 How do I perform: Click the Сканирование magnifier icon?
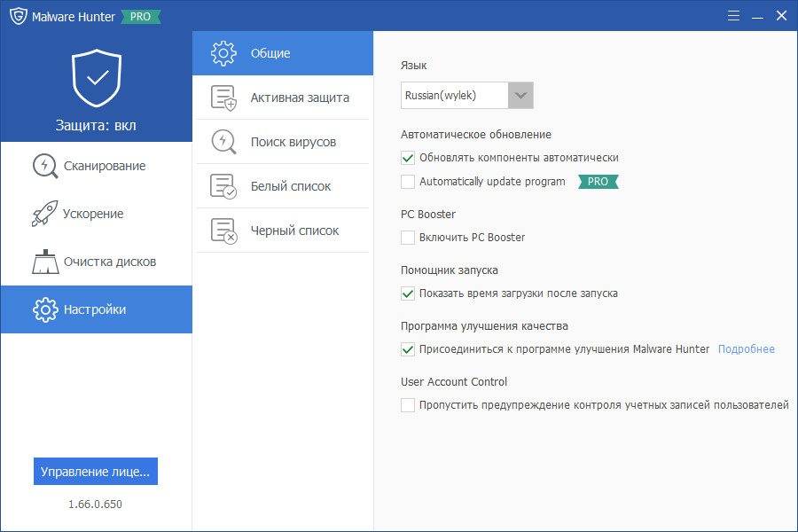click(45, 166)
